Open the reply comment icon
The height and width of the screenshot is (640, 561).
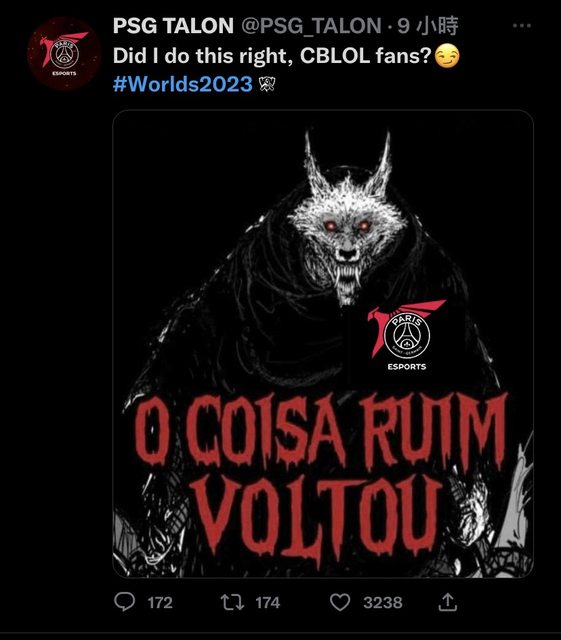coord(125,602)
